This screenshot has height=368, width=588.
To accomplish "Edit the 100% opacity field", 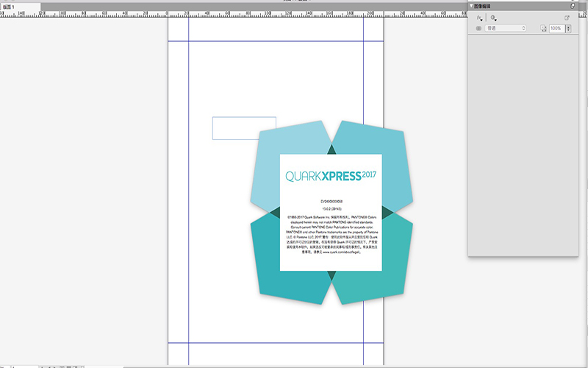I will click(557, 29).
